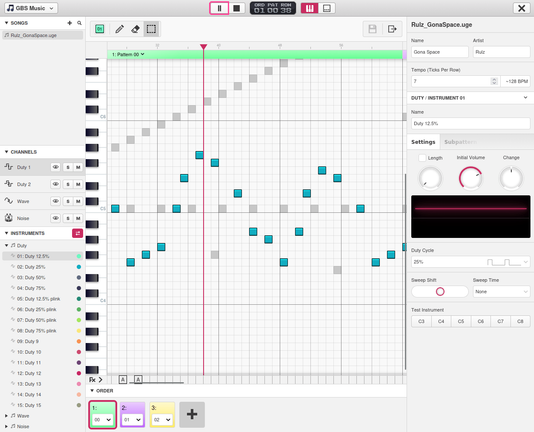Toggle visibility of Duty 2 channel

pyautogui.click(x=56, y=184)
